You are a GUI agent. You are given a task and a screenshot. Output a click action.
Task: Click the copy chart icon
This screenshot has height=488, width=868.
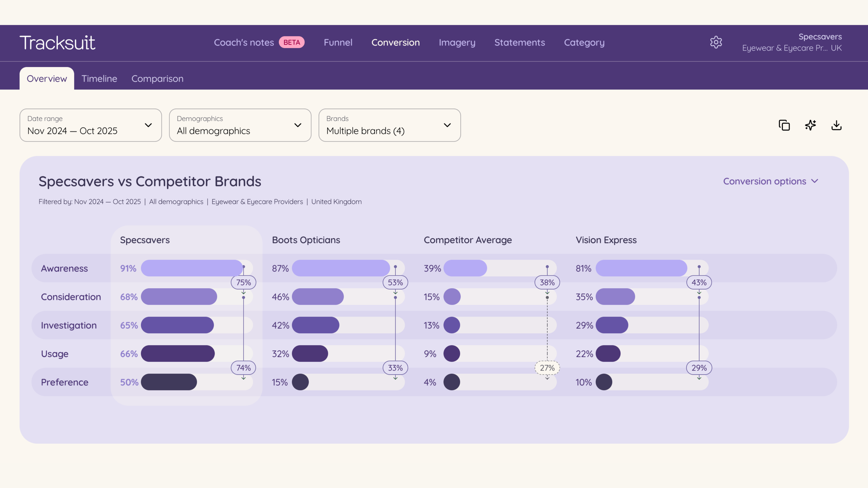784,125
